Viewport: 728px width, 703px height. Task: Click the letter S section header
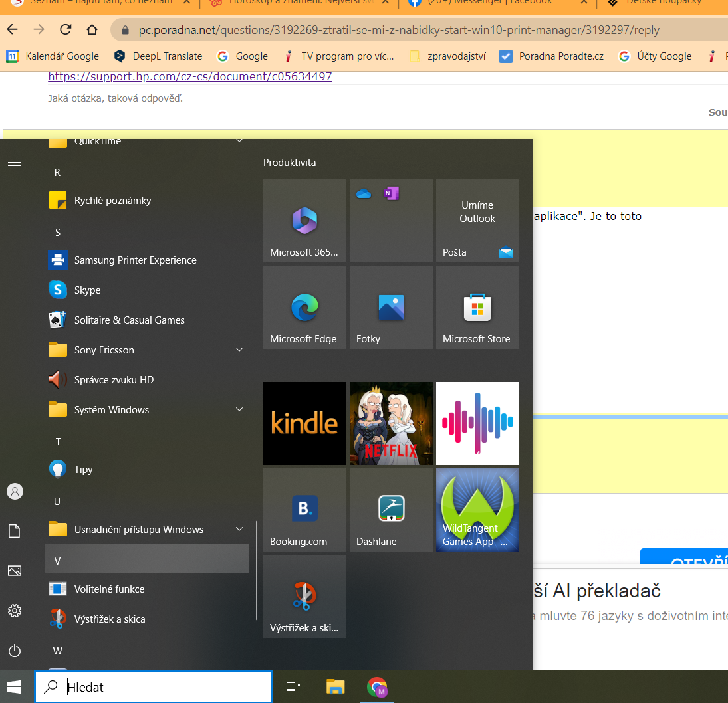[x=147, y=233]
